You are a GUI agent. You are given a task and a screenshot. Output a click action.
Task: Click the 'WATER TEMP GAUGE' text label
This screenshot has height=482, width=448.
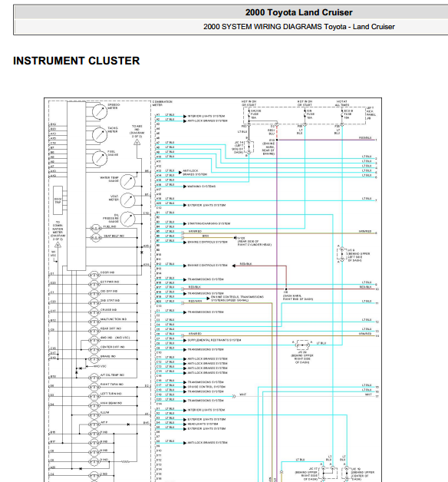pyautogui.click(x=110, y=179)
